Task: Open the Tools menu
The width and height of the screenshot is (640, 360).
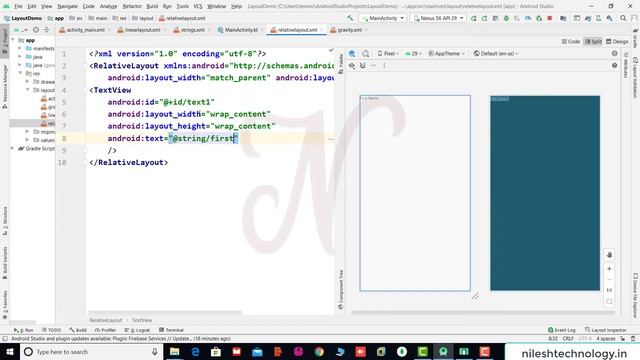Action: point(182,6)
